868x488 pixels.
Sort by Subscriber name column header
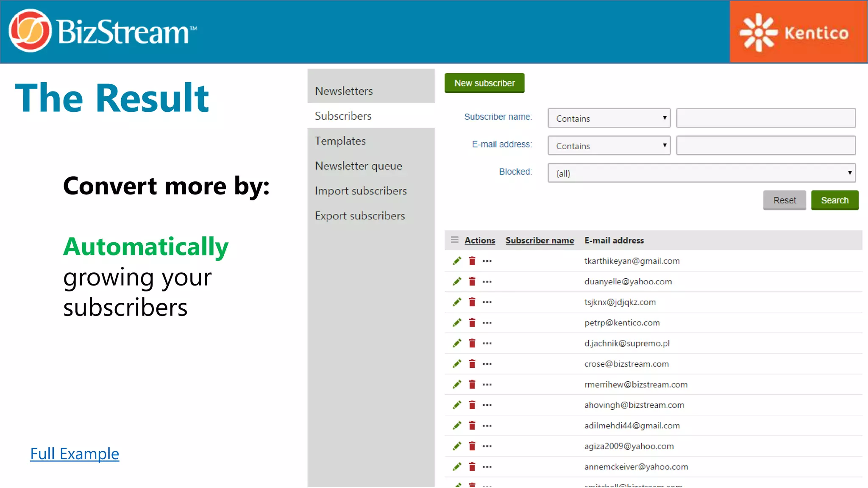(540, 240)
